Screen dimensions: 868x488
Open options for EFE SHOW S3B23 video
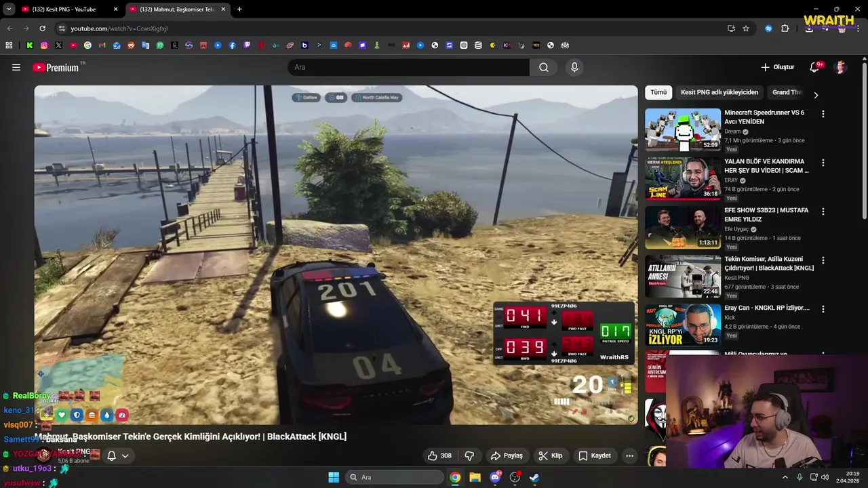pos(823,211)
